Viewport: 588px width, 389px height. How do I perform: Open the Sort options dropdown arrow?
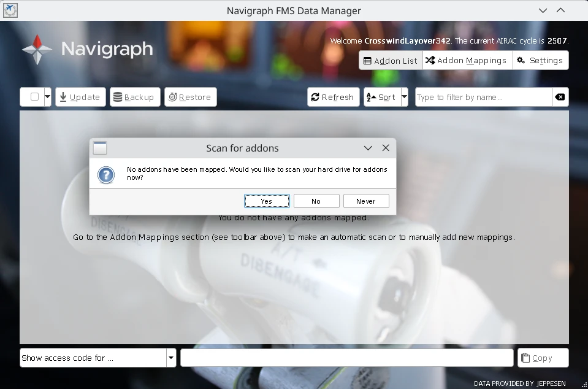click(404, 97)
